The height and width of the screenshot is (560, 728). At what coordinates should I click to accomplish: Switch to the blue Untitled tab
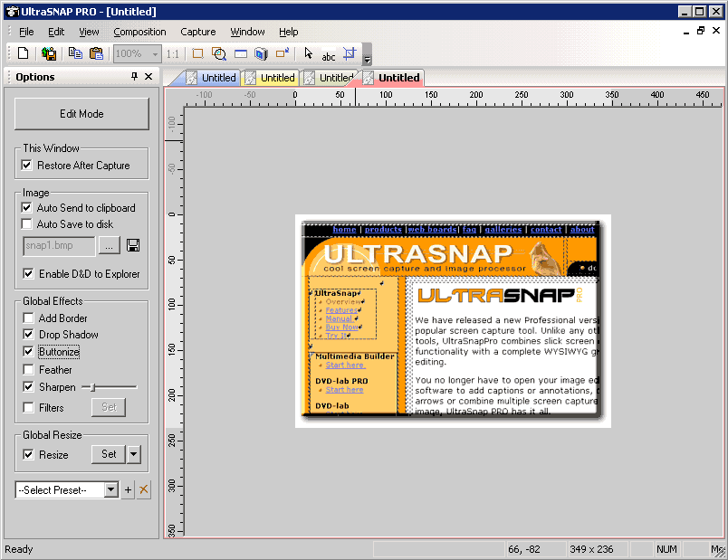click(211, 78)
